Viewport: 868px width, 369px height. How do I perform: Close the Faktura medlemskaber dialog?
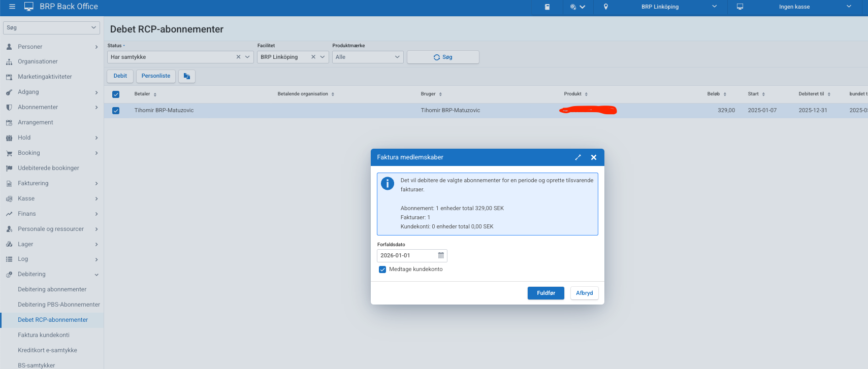click(x=593, y=157)
